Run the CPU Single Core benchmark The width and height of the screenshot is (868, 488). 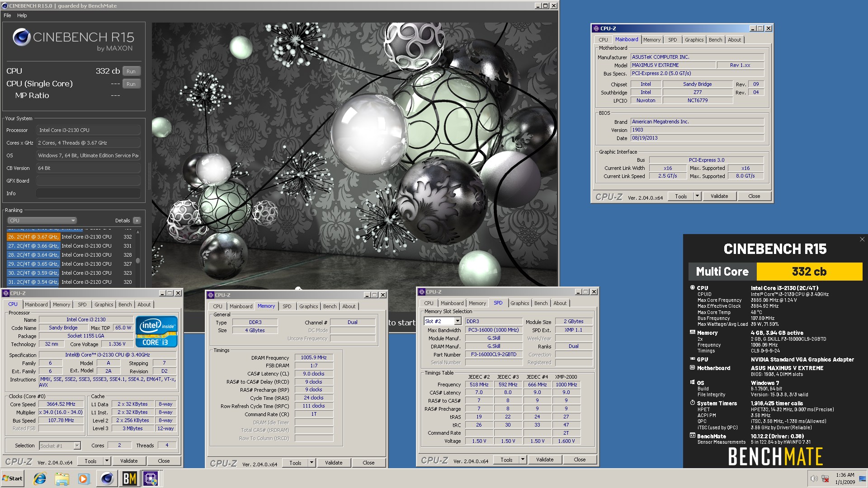(131, 84)
